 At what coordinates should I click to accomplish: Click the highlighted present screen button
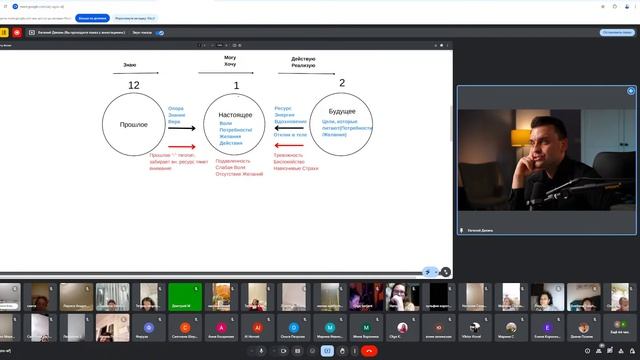pos(327,351)
